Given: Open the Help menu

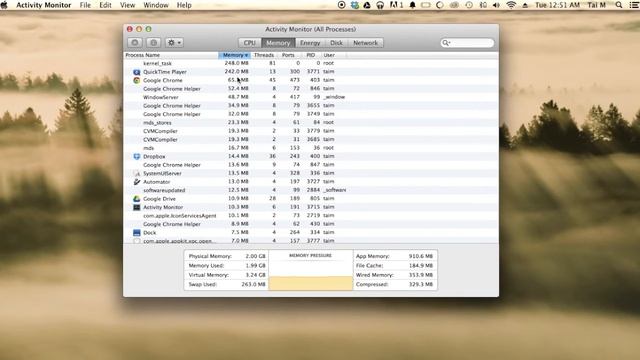Looking at the screenshot, I should click(184, 5).
